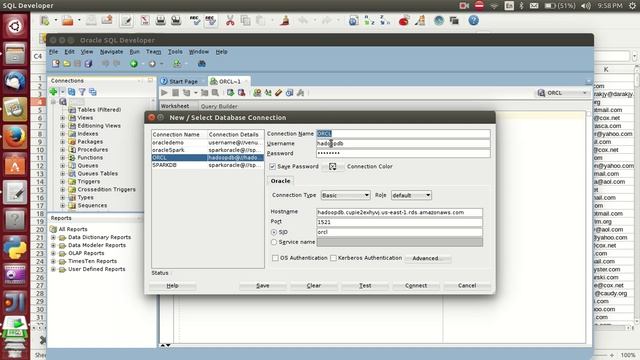Expand Data Dictionary Reports node
This screenshot has width=640, height=360.
[53, 237]
